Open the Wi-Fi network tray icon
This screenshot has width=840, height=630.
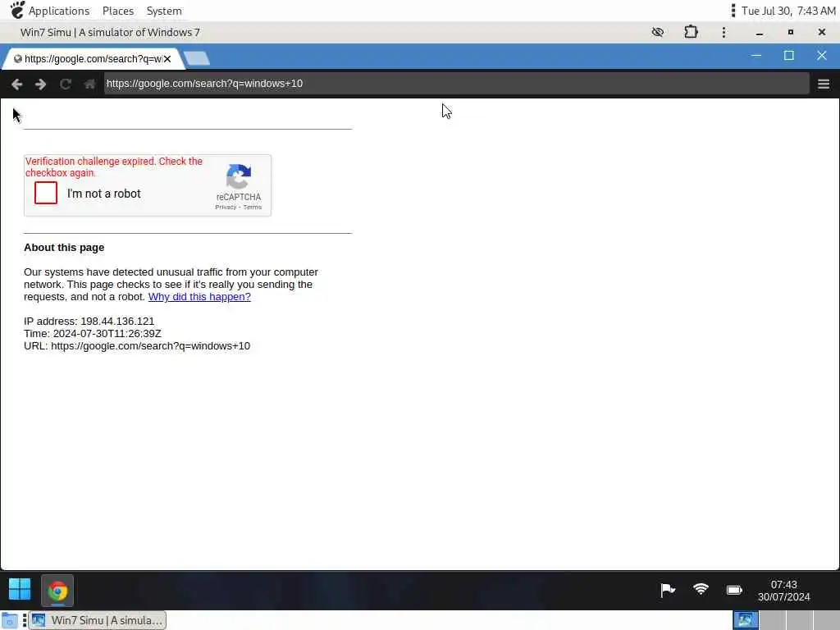[x=701, y=589]
